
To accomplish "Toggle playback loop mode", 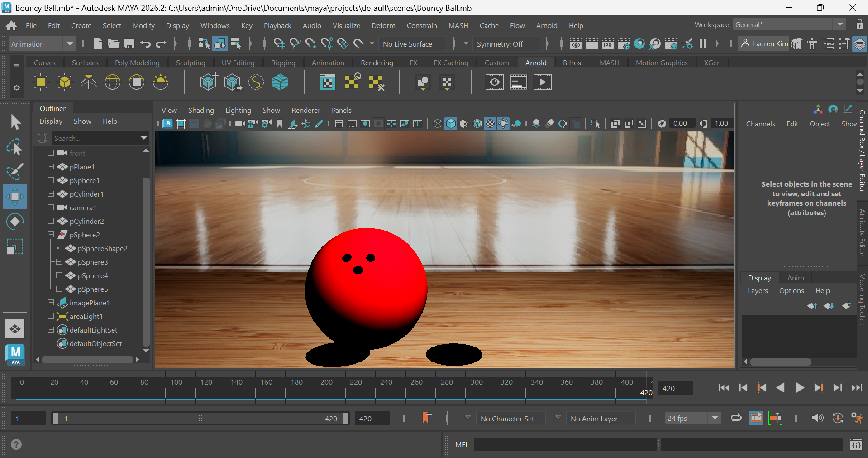I will [736, 418].
